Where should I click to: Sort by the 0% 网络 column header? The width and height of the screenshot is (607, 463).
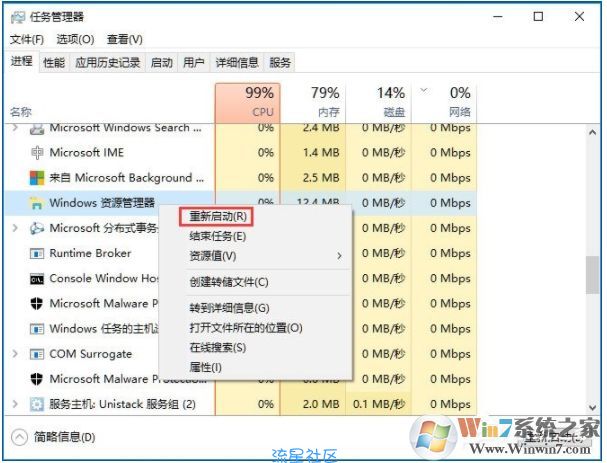click(444, 103)
